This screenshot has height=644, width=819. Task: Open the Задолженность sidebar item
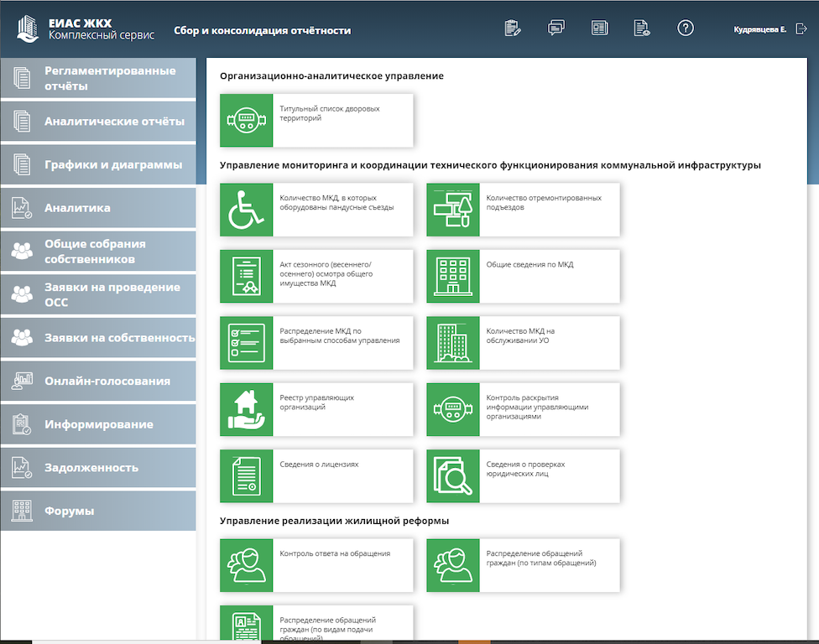[98, 468]
